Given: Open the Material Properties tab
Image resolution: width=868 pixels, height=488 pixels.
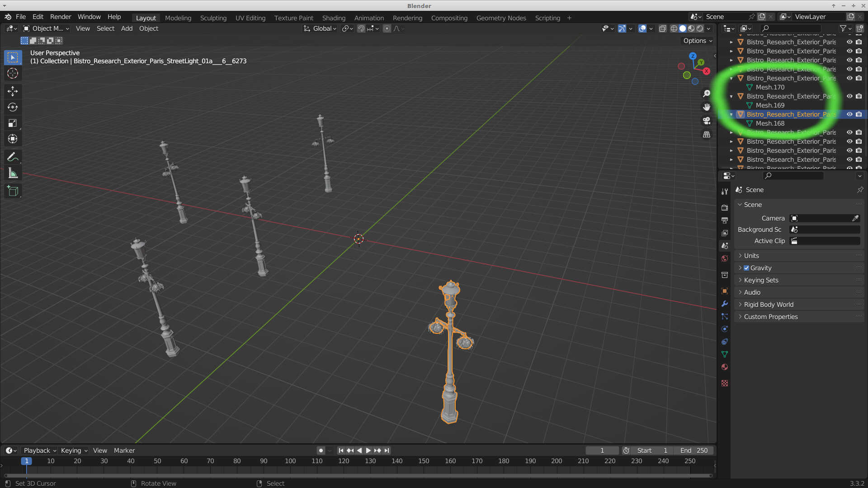Looking at the screenshot, I should click(x=725, y=367).
